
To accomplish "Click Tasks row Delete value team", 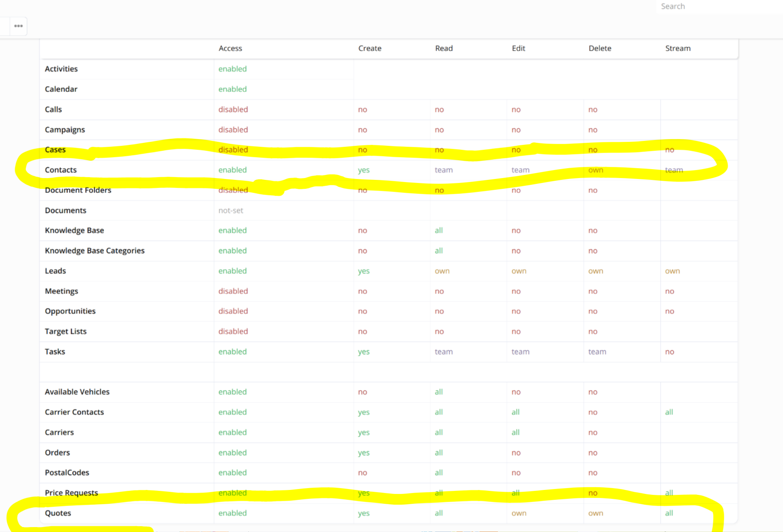I will coord(597,352).
